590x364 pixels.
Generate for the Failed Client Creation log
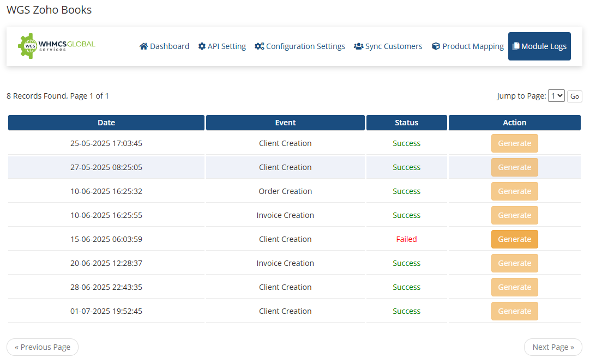pyautogui.click(x=514, y=239)
